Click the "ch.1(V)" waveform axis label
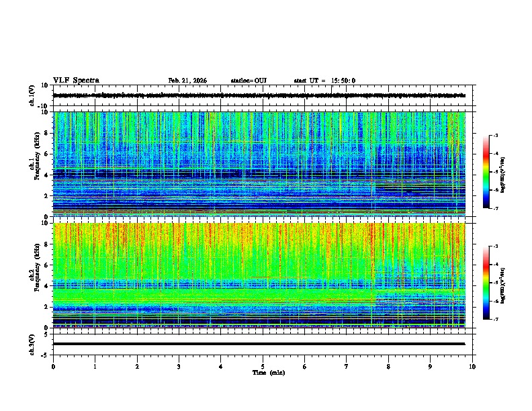 (32, 95)
